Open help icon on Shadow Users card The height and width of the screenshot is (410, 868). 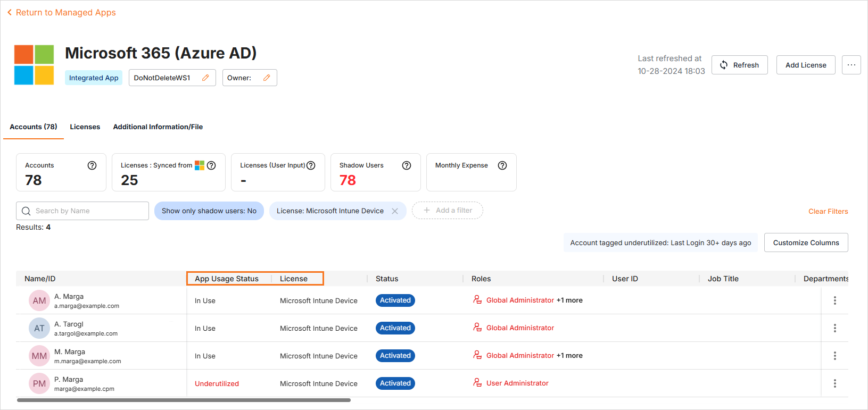click(407, 165)
